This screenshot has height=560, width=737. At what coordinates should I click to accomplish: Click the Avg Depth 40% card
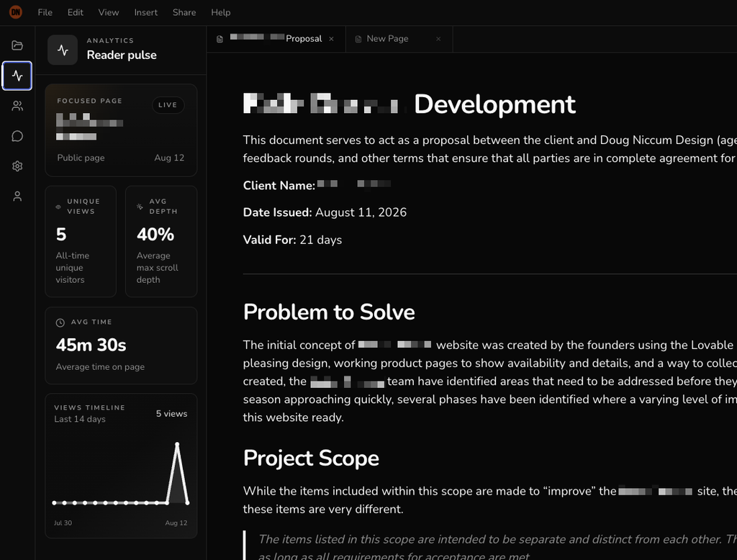(x=161, y=241)
